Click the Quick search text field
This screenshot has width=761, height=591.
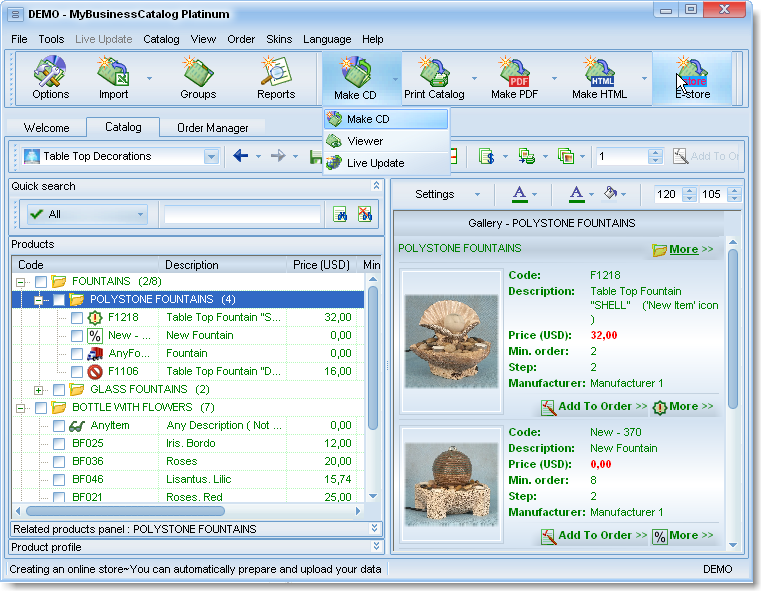coord(242,214)
